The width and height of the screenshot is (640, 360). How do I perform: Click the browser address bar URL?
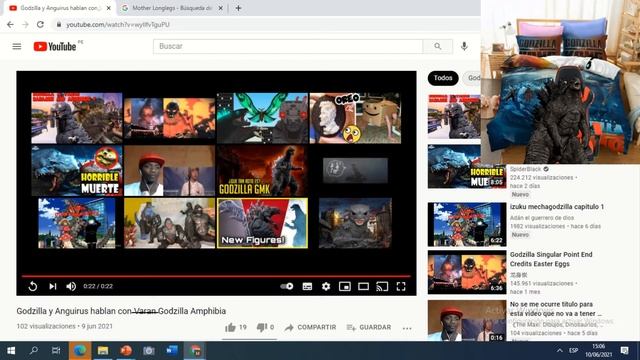[x=118, y=25]
